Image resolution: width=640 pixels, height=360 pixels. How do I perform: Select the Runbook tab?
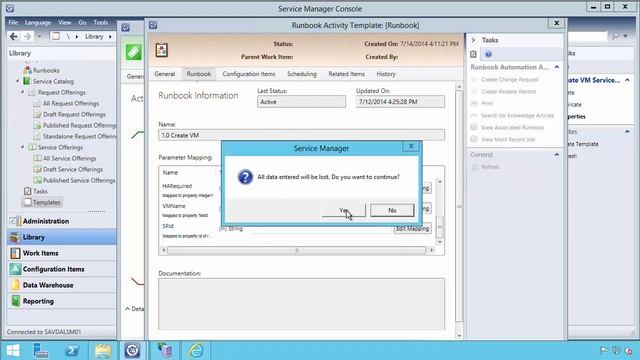click(199, 74)
